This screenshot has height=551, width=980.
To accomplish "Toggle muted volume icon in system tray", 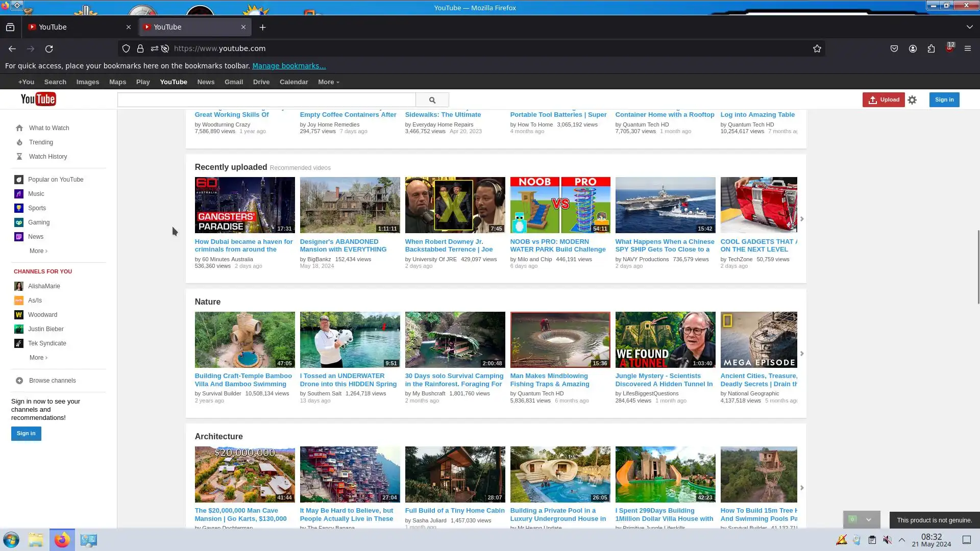I will coord(888,540).
